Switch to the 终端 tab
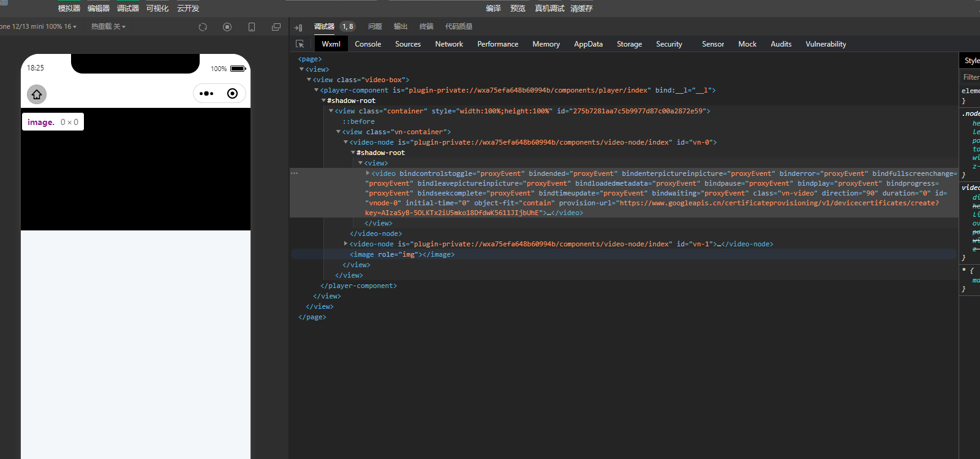 [426, 26]
